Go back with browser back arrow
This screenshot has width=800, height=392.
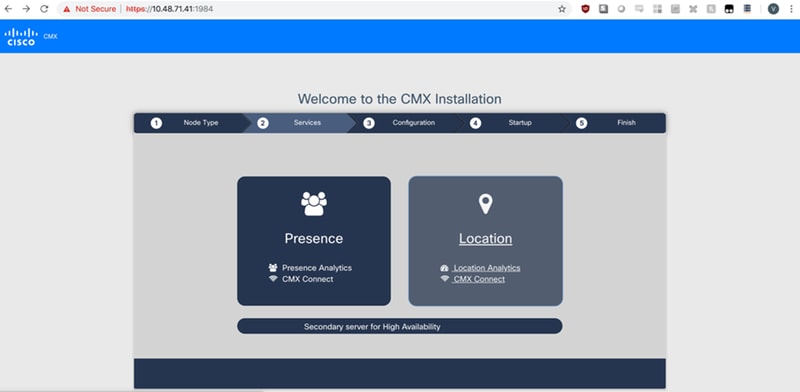pos(8,9)
